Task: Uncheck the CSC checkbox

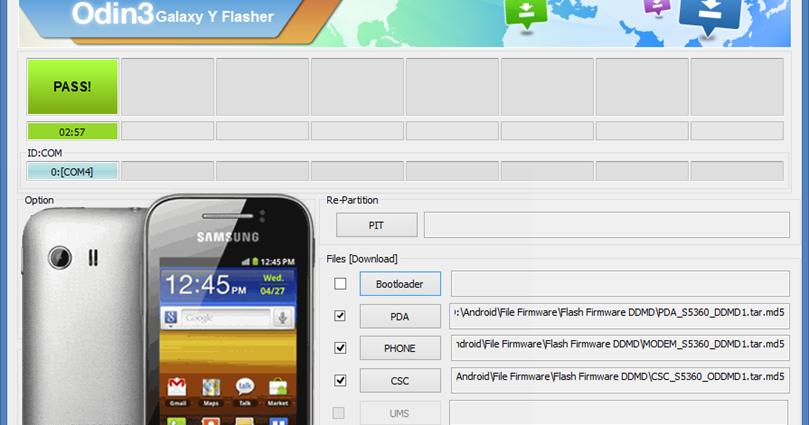Action: pos(340,381)
